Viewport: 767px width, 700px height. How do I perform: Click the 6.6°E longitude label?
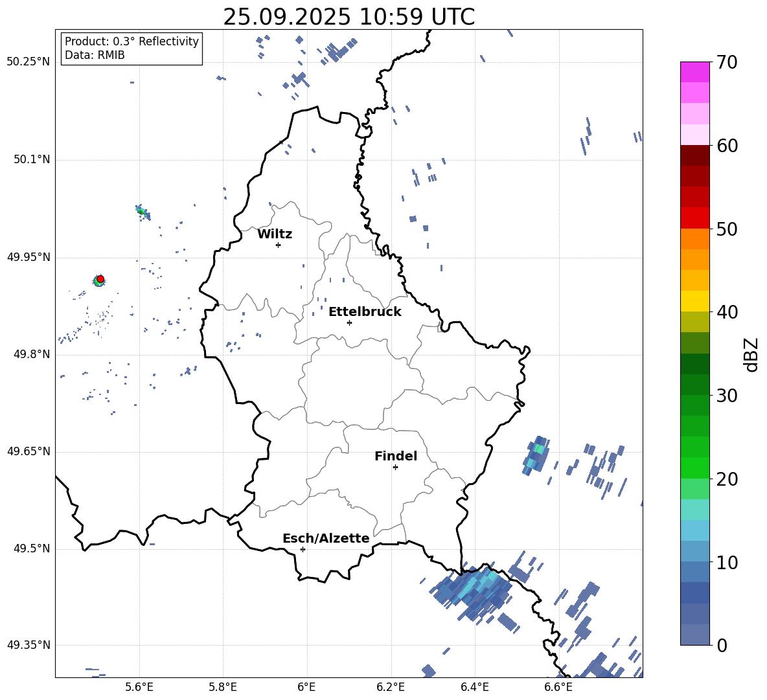coord(558,687)
